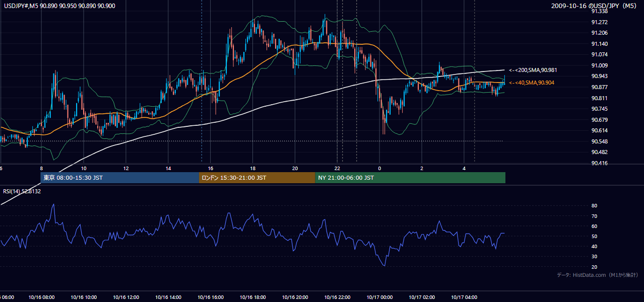Click the 10/17 04:00 date axis label

click(465, 297)
